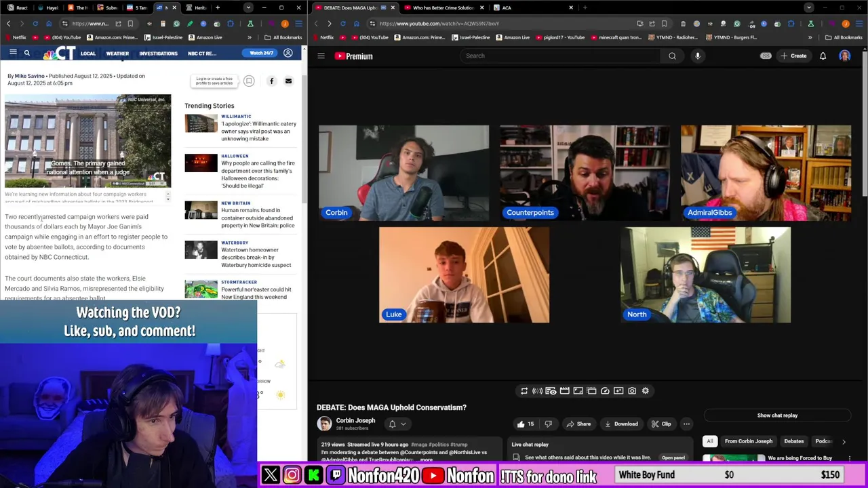Expand left browser tab list dropdown
868x488 pixels.
248,7
